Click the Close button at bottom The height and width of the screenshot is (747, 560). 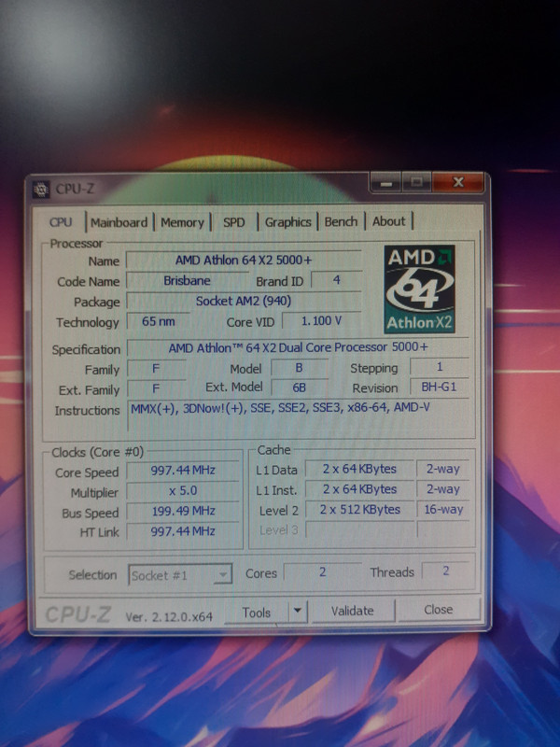click(438, 610)
